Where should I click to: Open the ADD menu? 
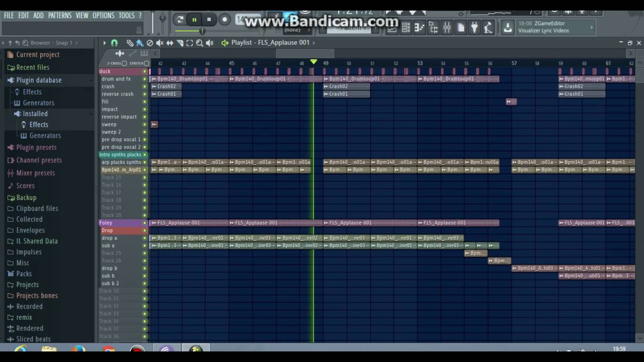click(x=38, y=16)
